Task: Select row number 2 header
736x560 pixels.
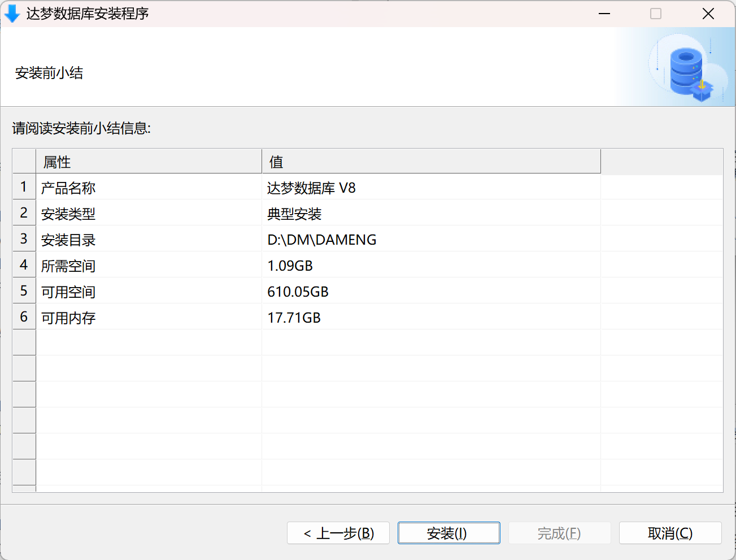Action: tap(24, 212)
